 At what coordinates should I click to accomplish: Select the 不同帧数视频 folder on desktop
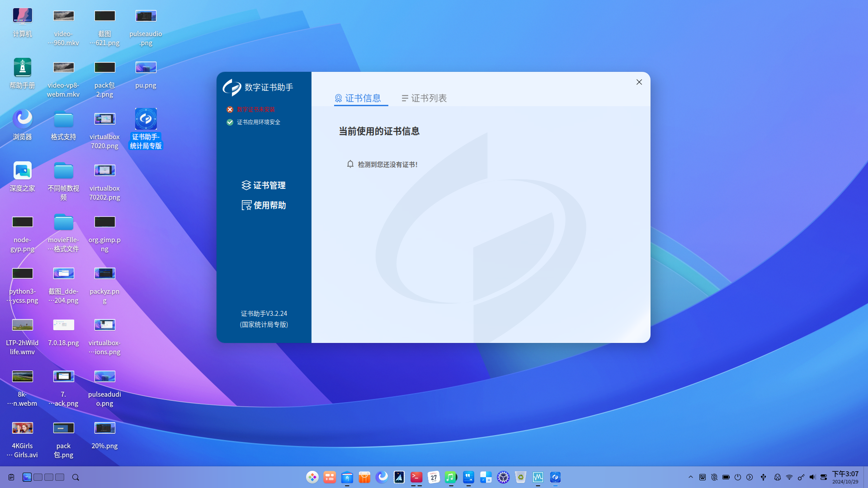coord(63,181)
